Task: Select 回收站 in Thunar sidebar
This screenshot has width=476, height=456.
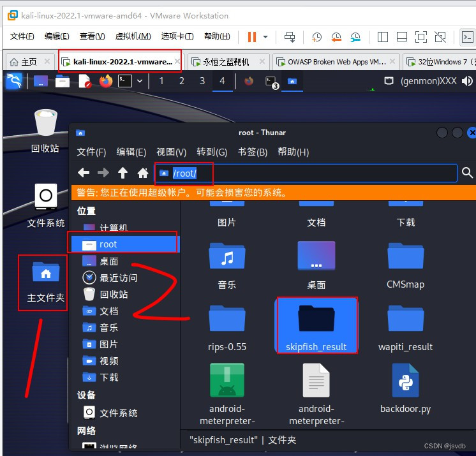Action: point(124,294)
